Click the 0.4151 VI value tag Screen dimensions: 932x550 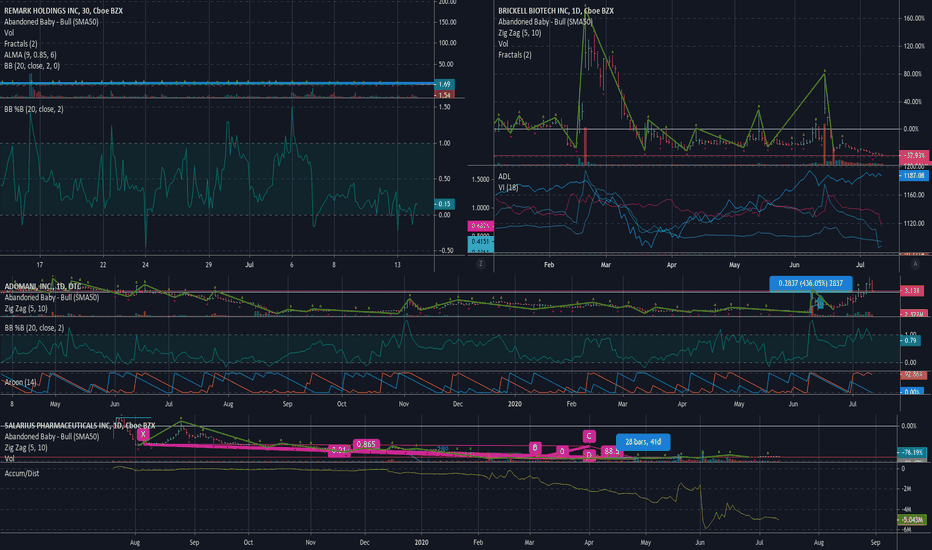(480, 241)
